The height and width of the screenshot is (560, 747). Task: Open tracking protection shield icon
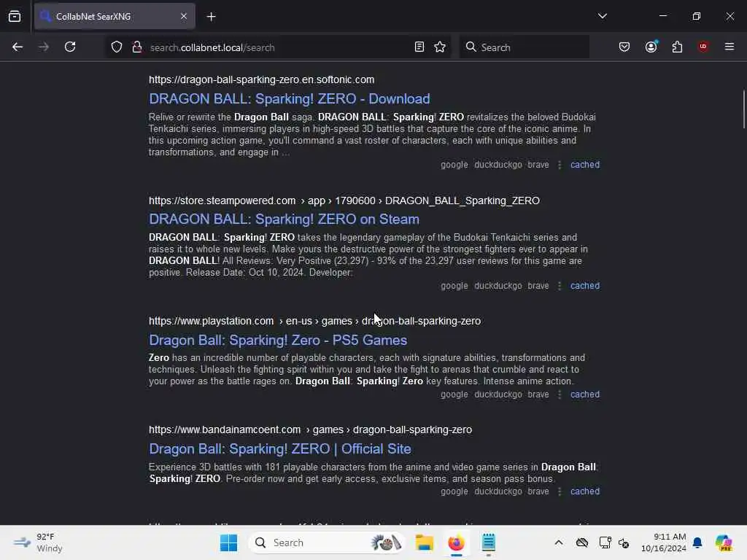click(x=117, y=47)
